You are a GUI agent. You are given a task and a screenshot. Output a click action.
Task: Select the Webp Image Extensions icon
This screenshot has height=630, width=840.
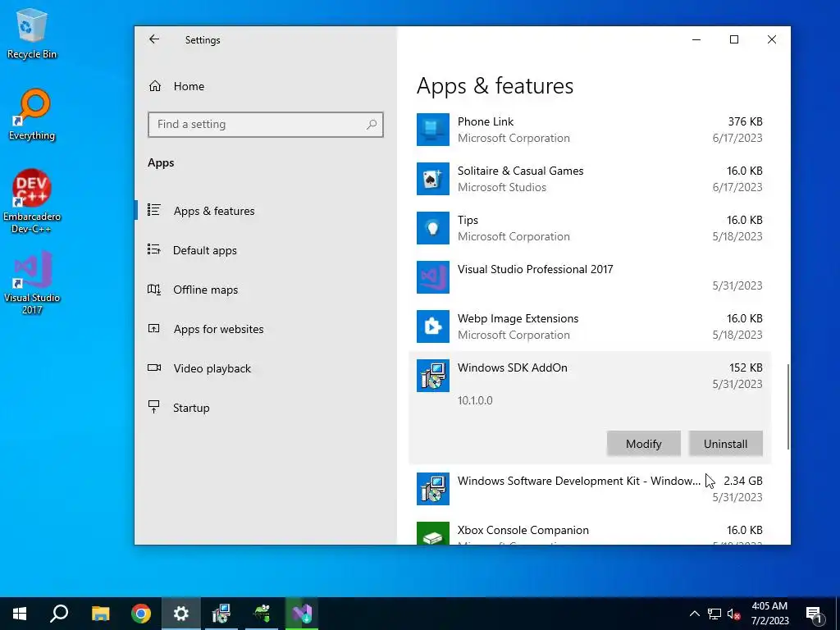pos(433,326)
